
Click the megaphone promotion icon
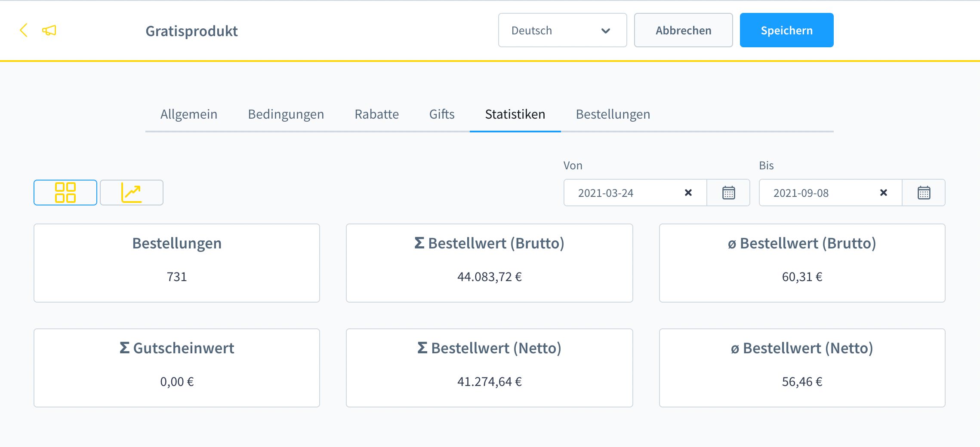49,31
